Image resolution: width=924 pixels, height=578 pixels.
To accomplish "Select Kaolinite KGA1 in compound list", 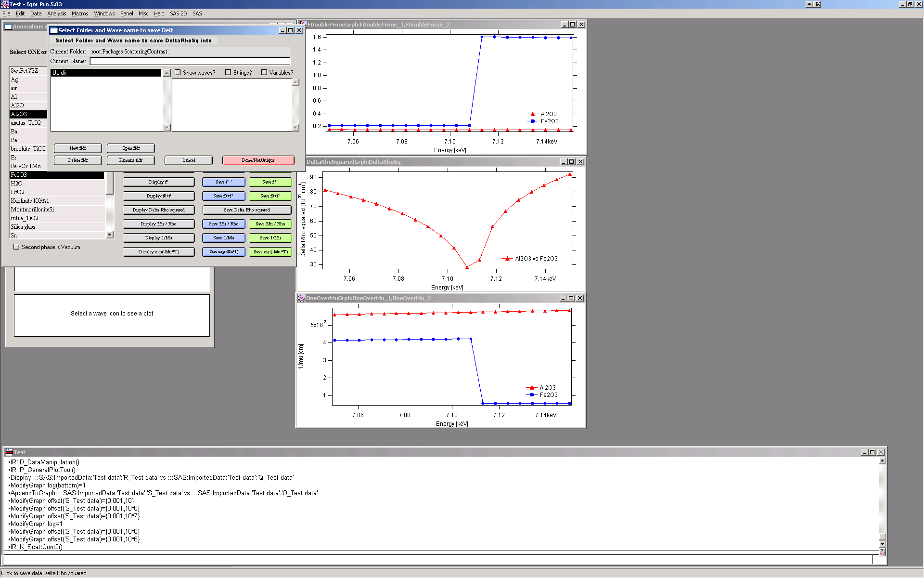I will coord(57,201).
